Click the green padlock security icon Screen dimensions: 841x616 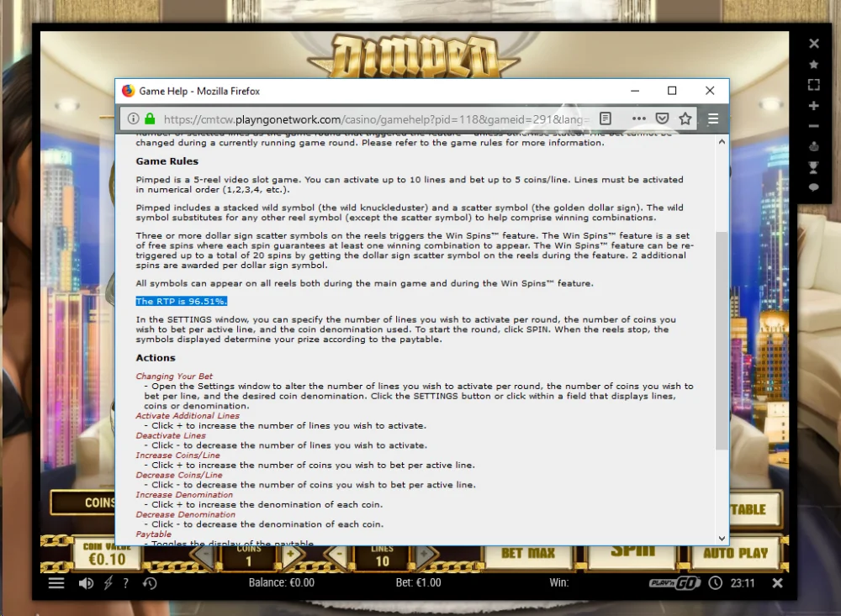(x=150, y=118)
